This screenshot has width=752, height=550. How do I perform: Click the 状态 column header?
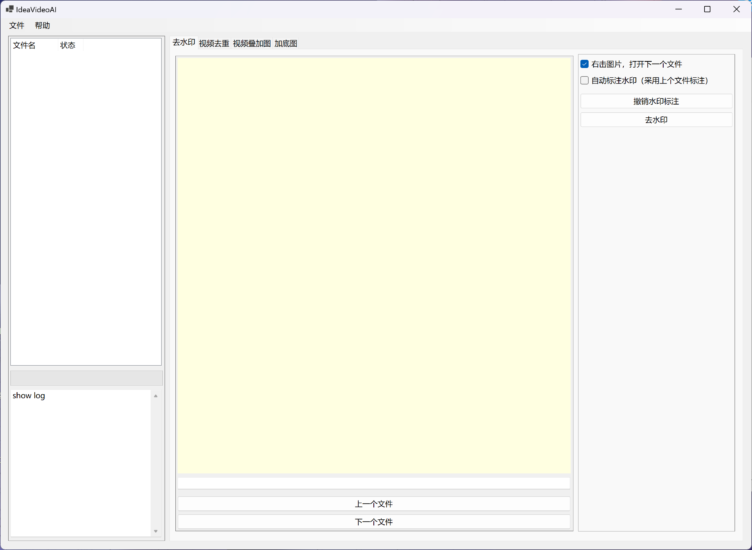[67, 45]
